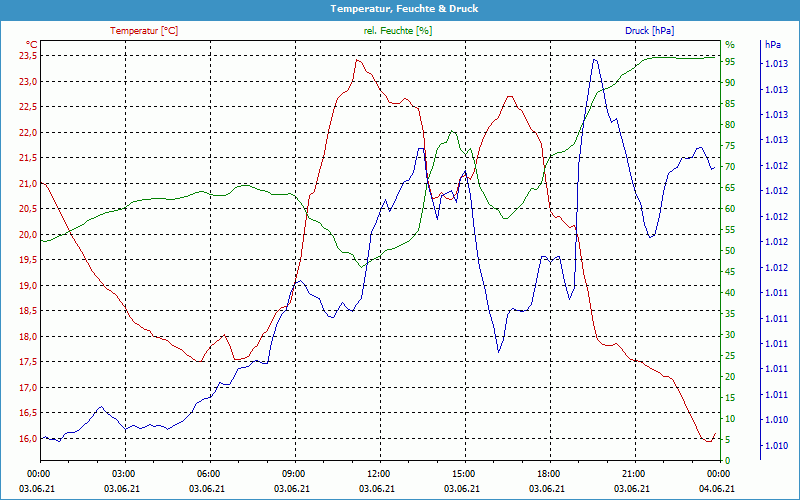Click the 09:00 time axis label
The width and height of the screenshot is (800, 500).
[x=292, y=473]
